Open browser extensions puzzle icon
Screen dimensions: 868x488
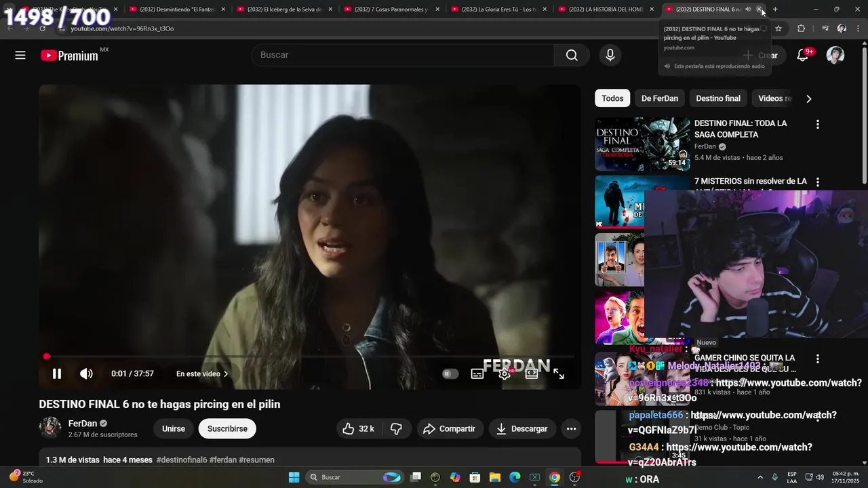801,28
